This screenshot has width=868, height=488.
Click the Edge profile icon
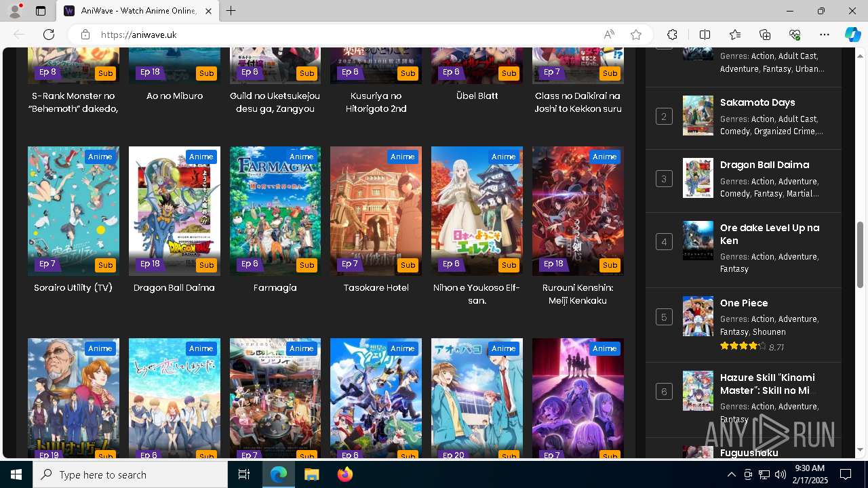(15, 11)
